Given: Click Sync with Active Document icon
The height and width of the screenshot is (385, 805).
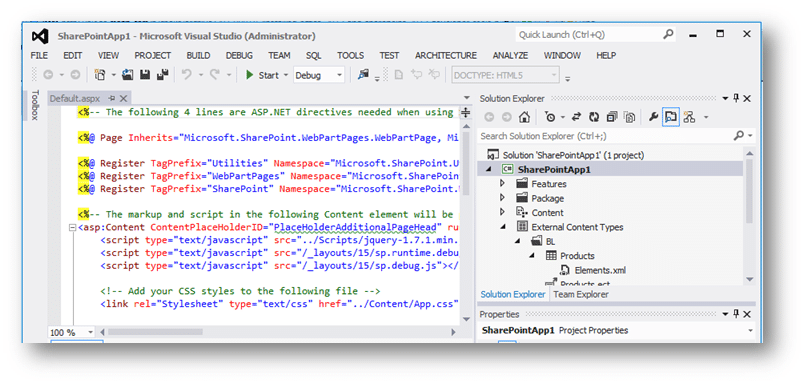Looking at the screenshot, I should 577,118.
